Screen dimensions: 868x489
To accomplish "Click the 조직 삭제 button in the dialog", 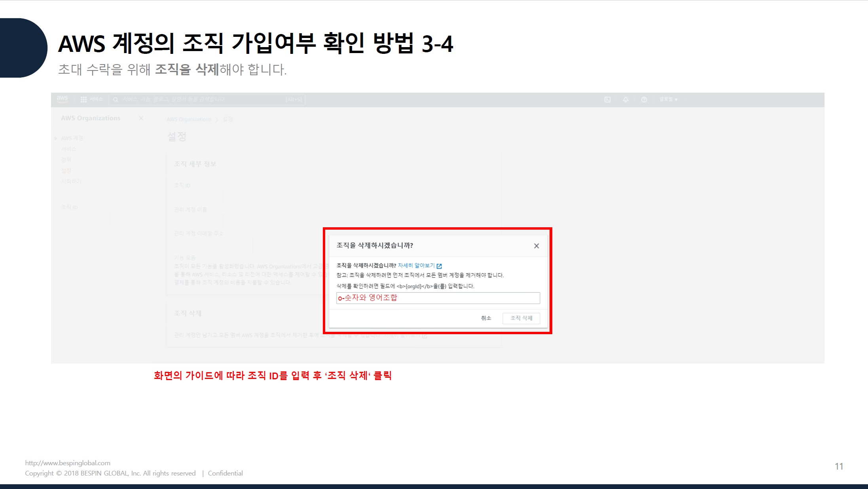I will point(521,318).
